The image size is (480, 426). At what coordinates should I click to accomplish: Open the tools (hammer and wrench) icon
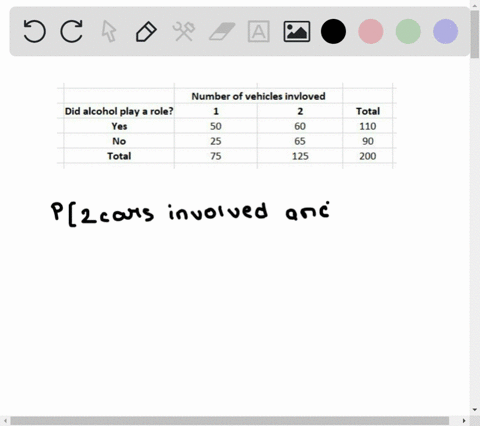pyautogui.click(x=184, y=31)
